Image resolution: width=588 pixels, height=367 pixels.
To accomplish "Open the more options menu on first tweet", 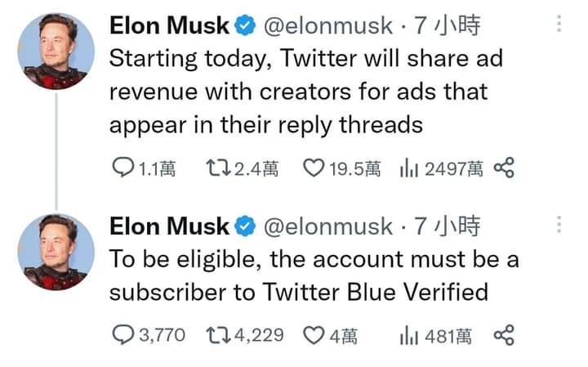I will point(559,25).
